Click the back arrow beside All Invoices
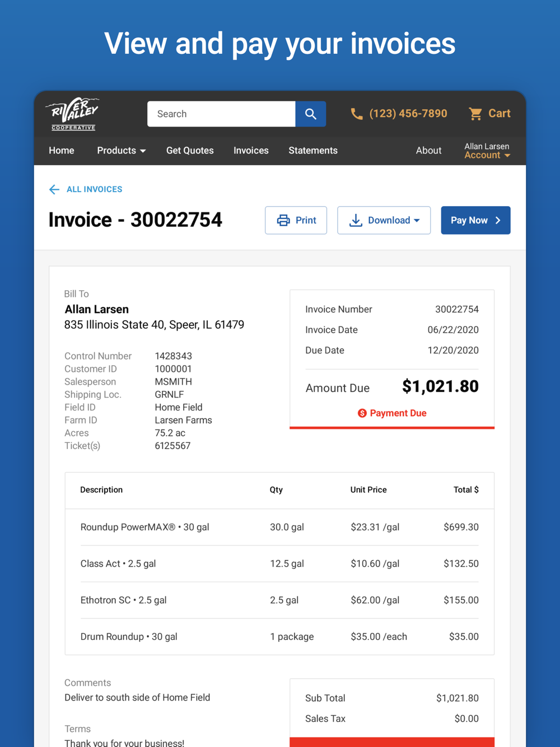The width and height of the screenshot is (560, 747). tap(54, 189)
